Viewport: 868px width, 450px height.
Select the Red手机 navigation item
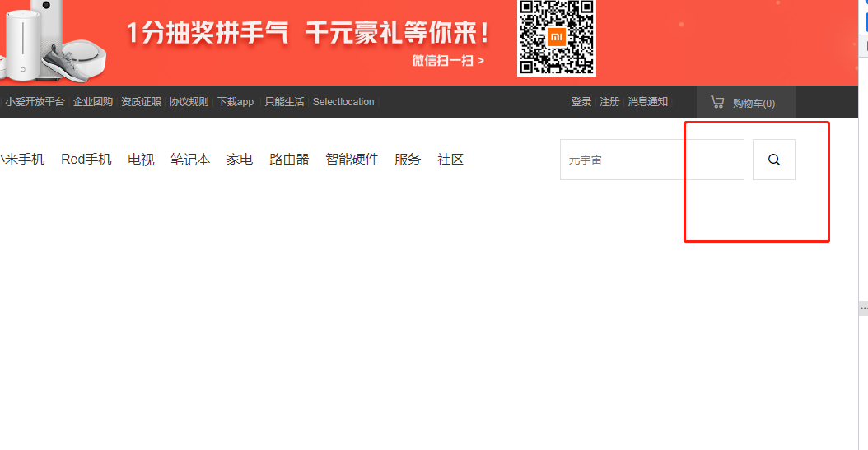pyautogui.click(x=86, y=160)
